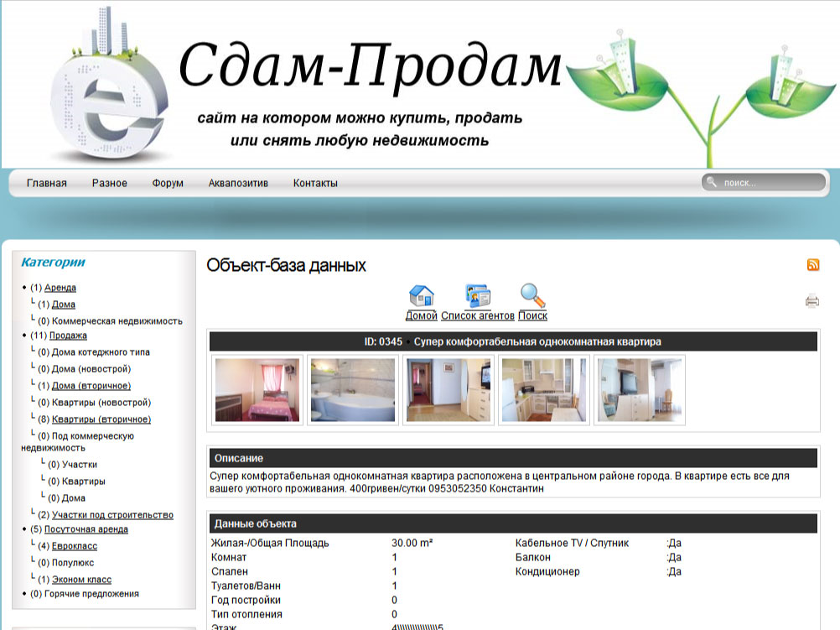Open the Разное menu item
This screenshot has height=630, width=840.
pos(111,183)
